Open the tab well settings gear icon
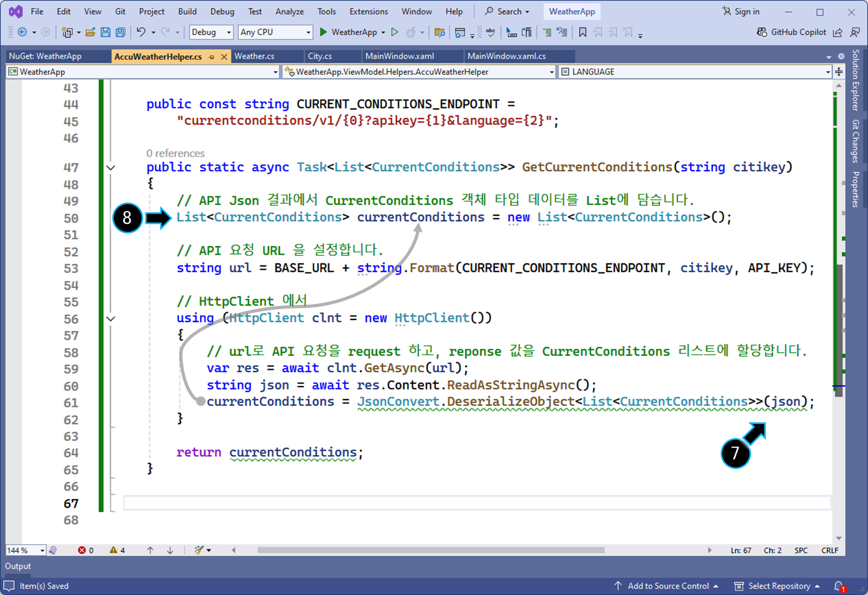Viewport: 868px width, 595px height. point(841,56)
